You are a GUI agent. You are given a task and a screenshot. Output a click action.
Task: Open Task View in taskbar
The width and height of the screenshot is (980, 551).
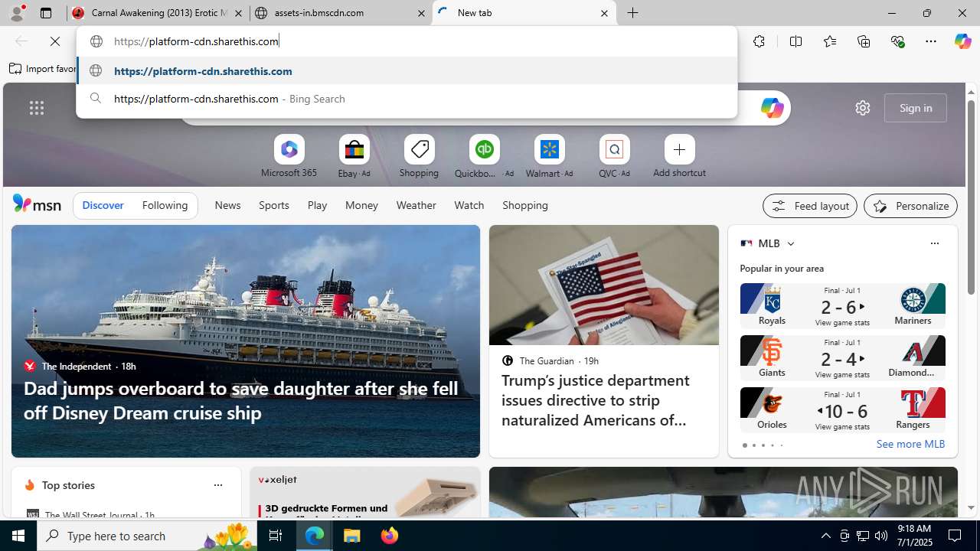pos(275,536)
